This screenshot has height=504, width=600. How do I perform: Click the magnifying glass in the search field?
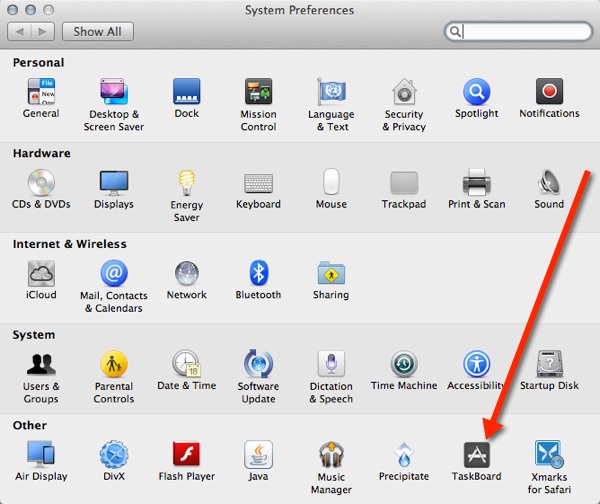pos(455,31)
